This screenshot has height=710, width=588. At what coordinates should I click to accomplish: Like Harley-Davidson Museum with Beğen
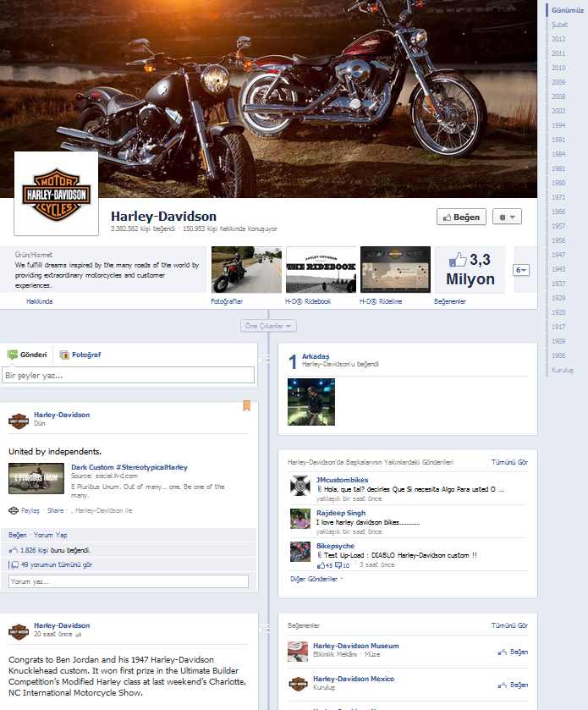coord(514,652)
